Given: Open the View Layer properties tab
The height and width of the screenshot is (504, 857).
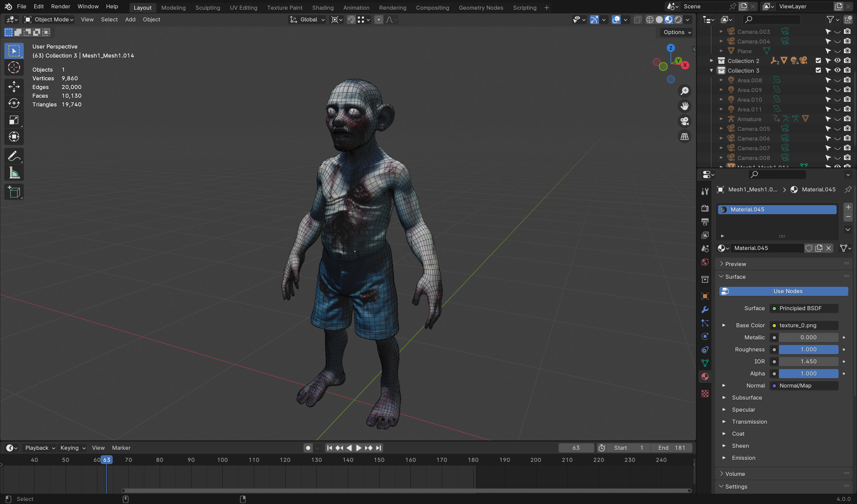Looking at the screenshot, I should [x=705, y=235].
